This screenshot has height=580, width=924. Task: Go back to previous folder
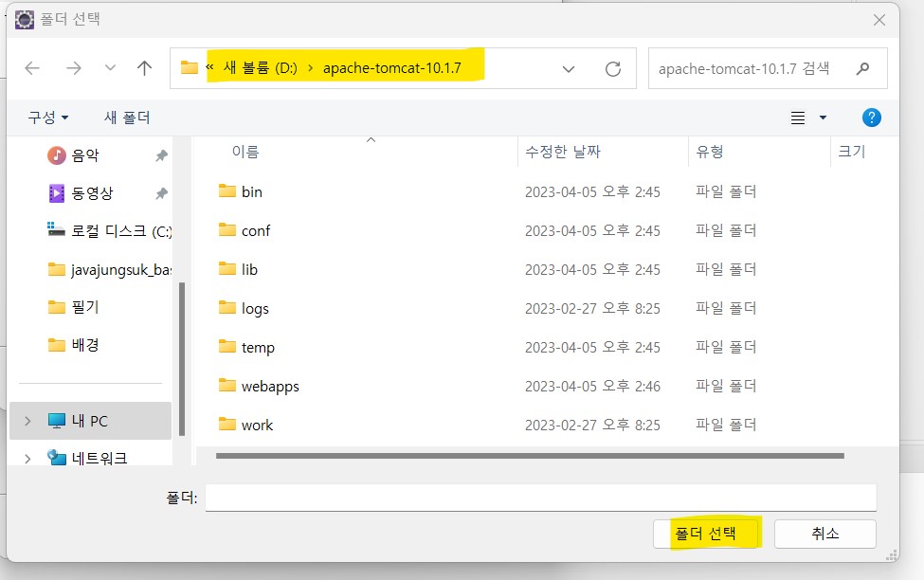(32, 68)
